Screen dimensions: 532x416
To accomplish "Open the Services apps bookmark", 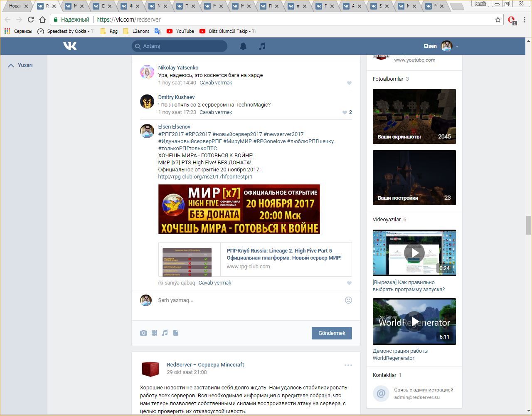I will click(x=18, y=31).
